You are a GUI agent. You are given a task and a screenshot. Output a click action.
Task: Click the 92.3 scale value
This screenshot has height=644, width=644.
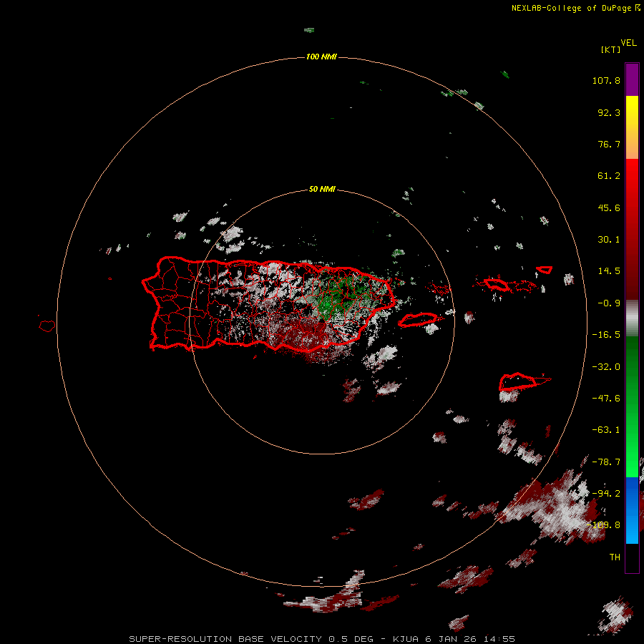coord(609,112)
